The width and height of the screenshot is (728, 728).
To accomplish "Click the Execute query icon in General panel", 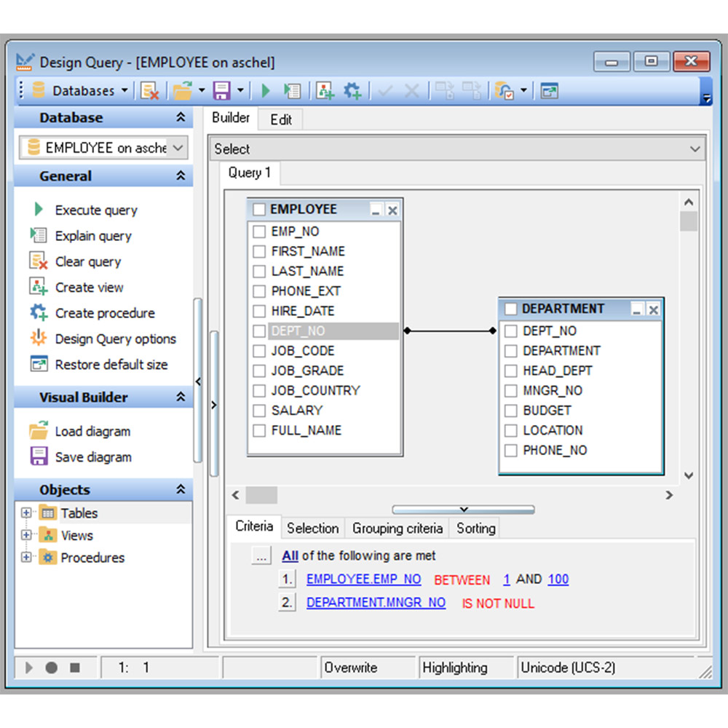I will 39,210.
